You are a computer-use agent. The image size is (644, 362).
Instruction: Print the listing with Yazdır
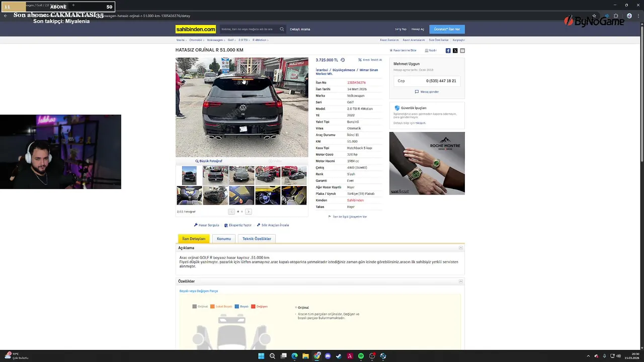pyautogui.click(x=431, y=50)
